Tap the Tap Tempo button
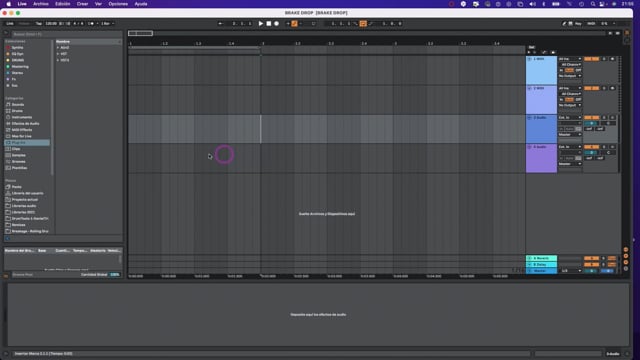This screenshot has width=640, height=360. click(x=39, y=24)
